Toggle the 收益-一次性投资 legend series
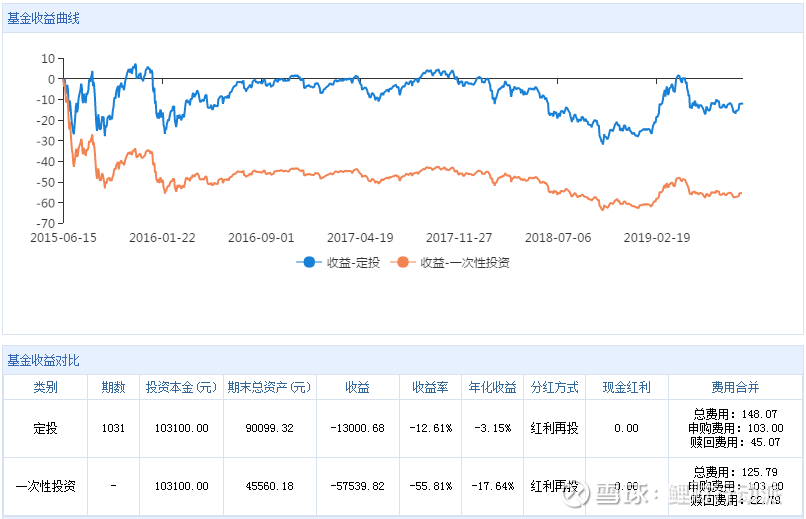806x519 pixels. pyautogui.click(x=450, y=263)
